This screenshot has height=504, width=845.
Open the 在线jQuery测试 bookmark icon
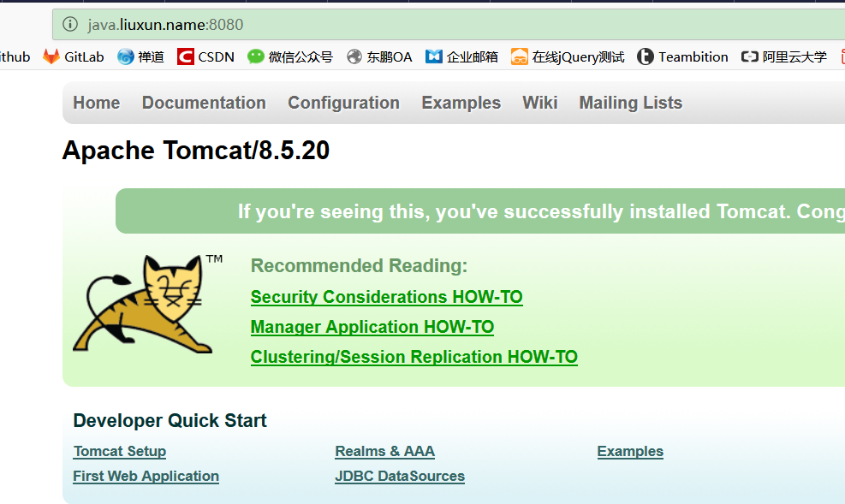520,56
